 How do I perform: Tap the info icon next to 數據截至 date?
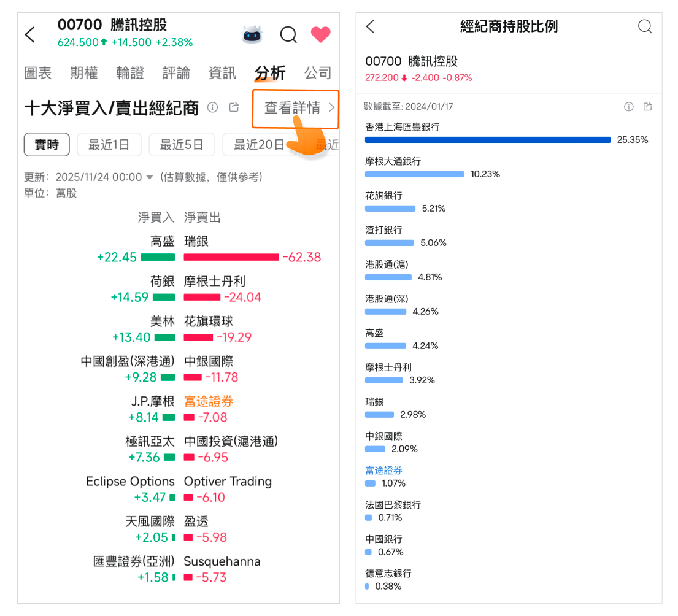pos(629,107)
